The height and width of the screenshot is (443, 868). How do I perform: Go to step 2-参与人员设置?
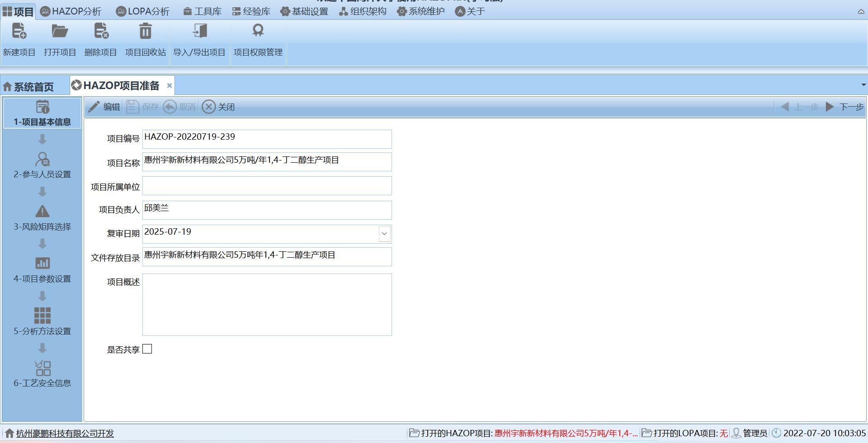point(42,165)
